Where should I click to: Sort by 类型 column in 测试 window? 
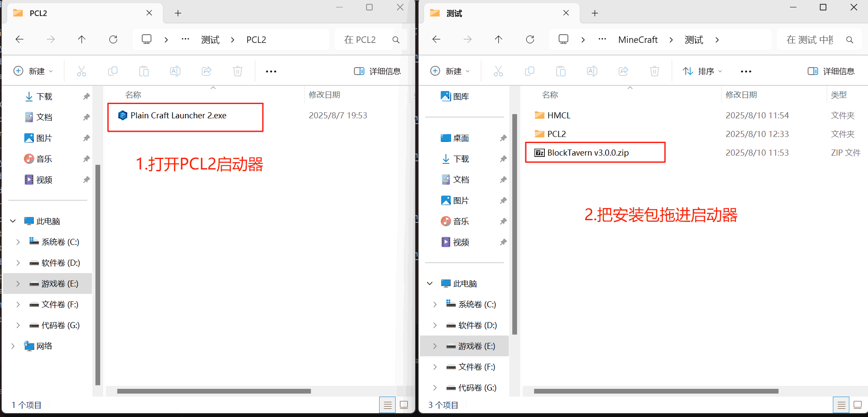[839, 95]
